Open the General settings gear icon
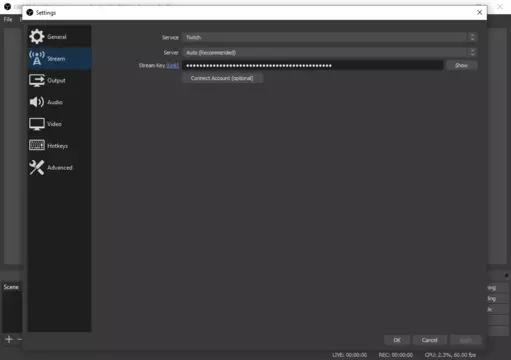Screen dimensions: 511x360 (x=36, y=37)
